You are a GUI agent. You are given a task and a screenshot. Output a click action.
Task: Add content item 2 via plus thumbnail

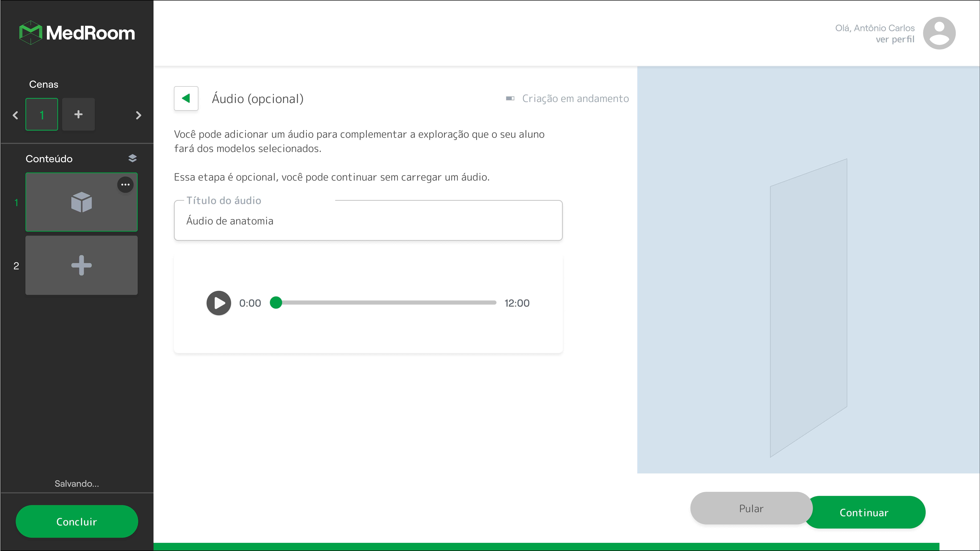coord(81,265)
